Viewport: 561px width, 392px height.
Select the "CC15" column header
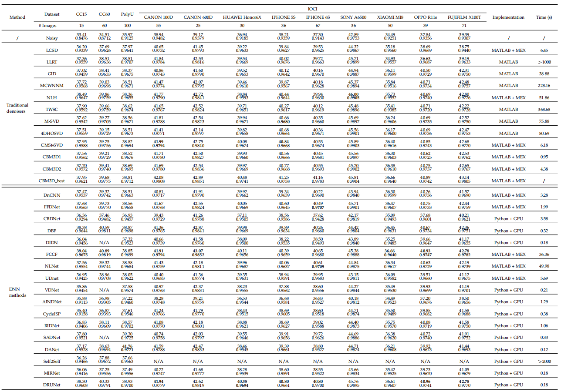tap(81, 14)
